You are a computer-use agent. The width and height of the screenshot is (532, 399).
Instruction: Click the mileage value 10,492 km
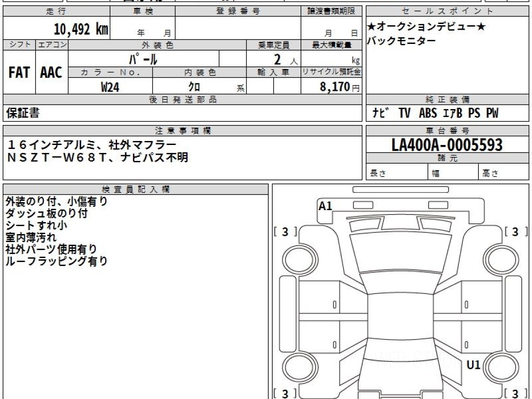81,29
